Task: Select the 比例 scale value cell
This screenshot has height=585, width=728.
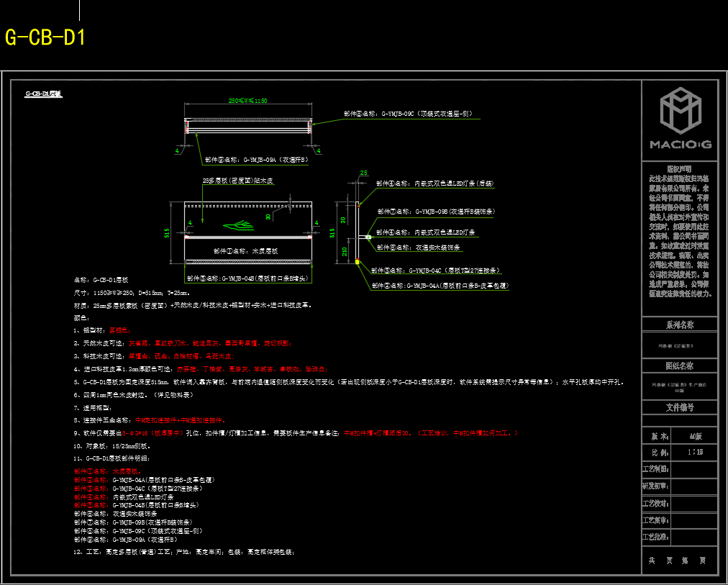Action: 696,453
